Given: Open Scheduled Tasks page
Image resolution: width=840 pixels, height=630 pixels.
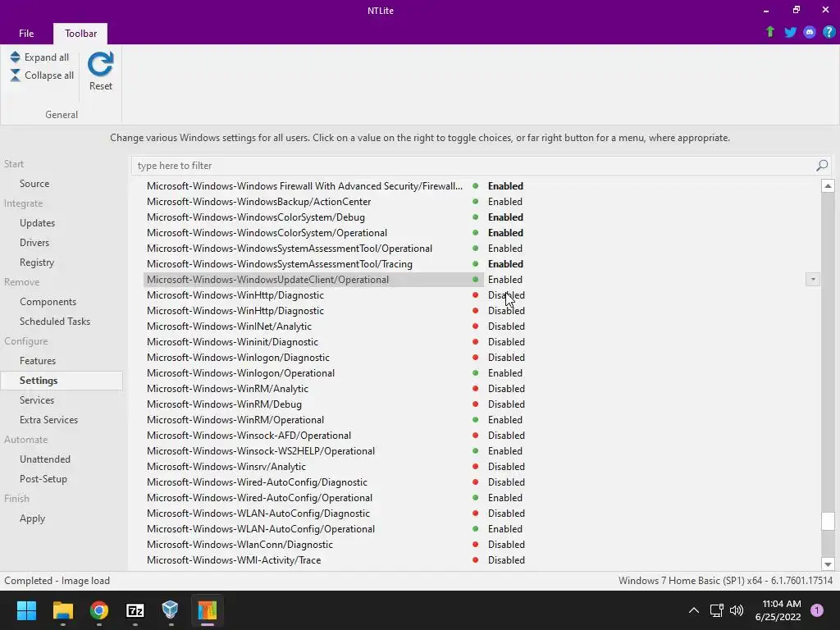Looking at the screenshot, I should (55, 322).
